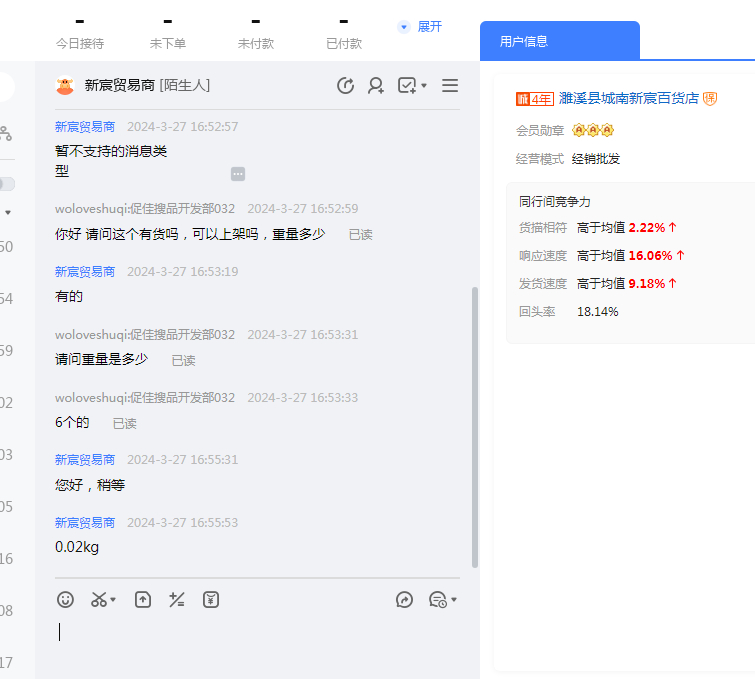Open the calculator plus-slash icon
Image resolution: width=755 pixels, height=679 pixels.
pos(177,599)
